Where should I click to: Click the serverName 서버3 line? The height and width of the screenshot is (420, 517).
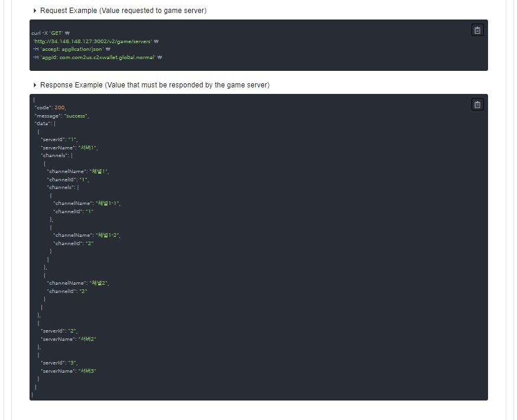(69, 371)
